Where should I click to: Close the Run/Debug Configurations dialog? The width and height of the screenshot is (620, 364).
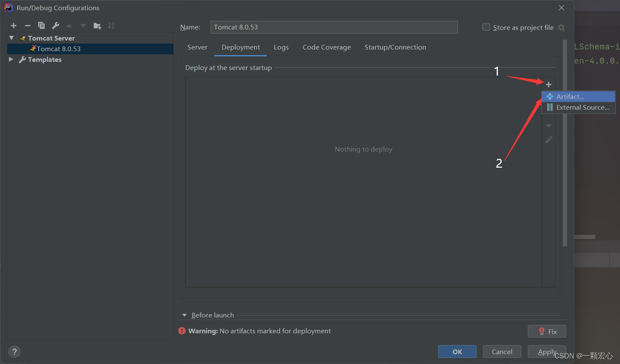(562, 8)
